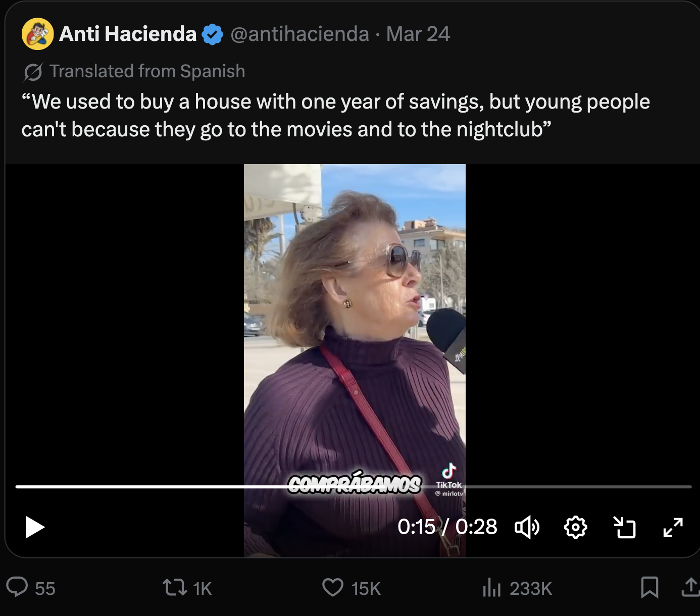The image size is (700, 616).
Task: Repost the tweet with 1K reposts
Action: click(x=175, y=588)
